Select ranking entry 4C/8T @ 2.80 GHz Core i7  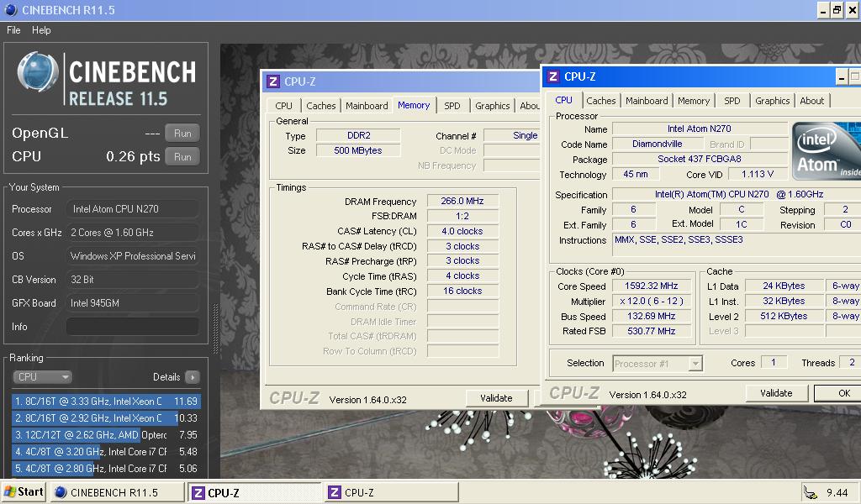[106, 469]
